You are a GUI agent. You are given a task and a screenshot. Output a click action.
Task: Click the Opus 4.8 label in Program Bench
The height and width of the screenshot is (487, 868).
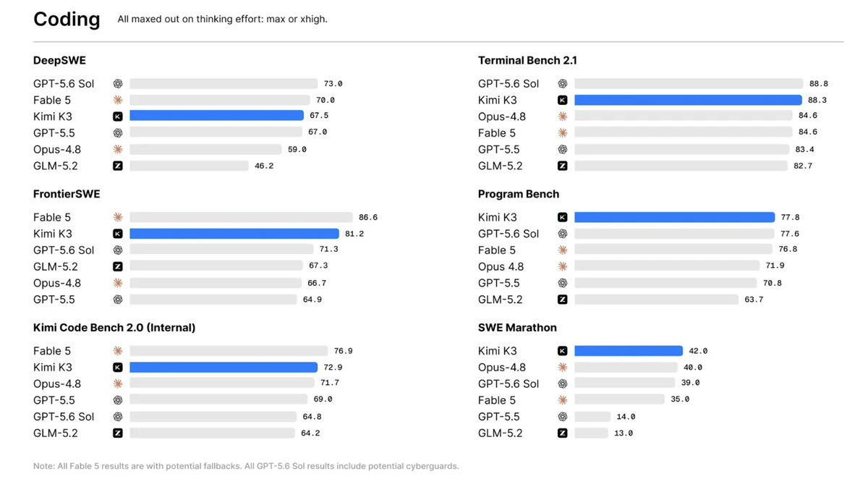501,267
